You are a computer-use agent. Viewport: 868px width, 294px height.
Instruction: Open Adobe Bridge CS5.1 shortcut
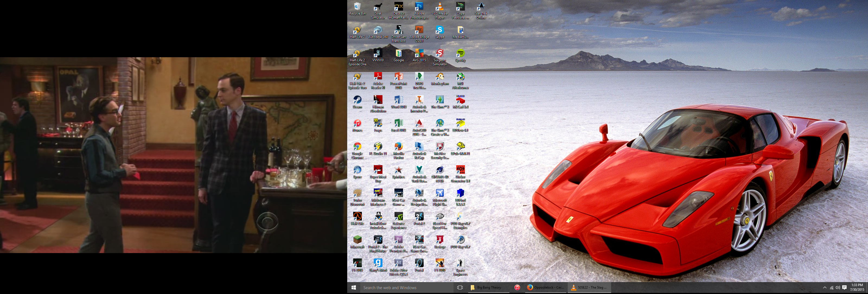[419, 34]
